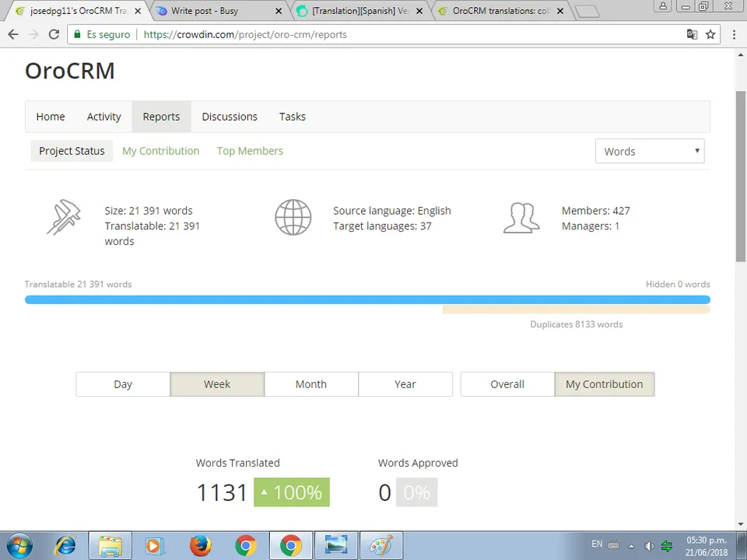This screenshot has height=560, width=747.
Task: Click the '1131' words translated value
Action: [x=222, y=492]
